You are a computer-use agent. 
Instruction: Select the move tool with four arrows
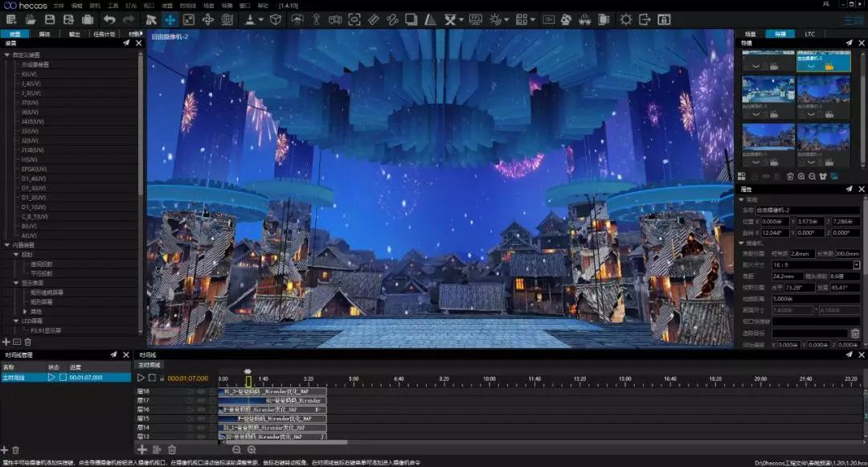click(170, 20)
